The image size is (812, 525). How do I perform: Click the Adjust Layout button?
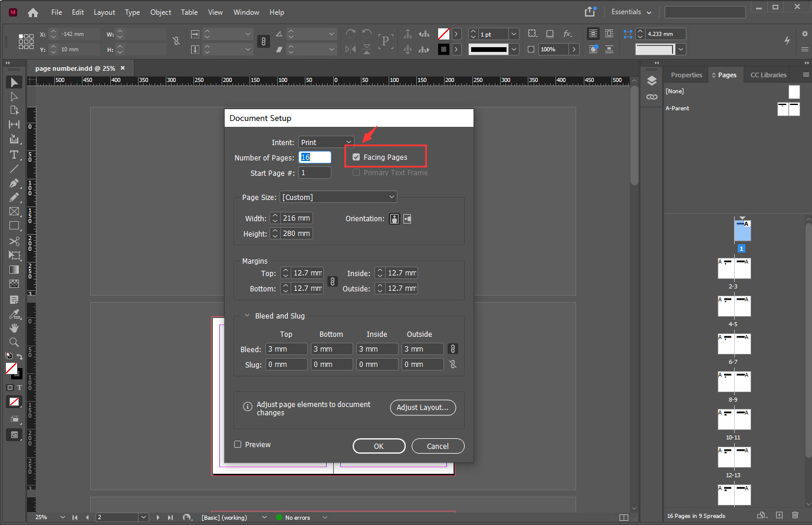click(x=423, y=408)
